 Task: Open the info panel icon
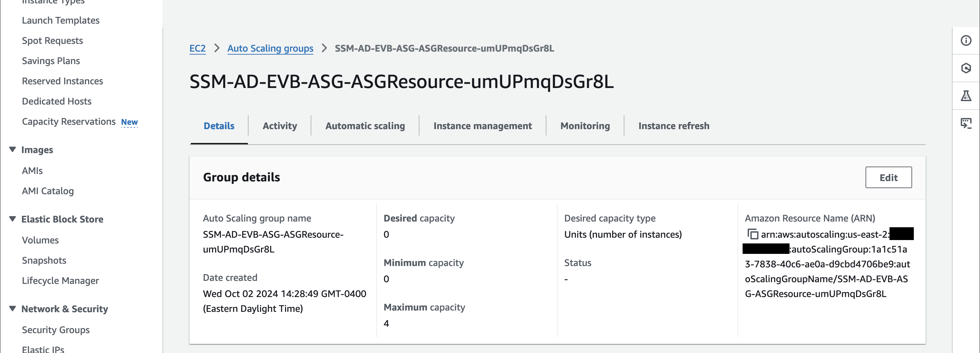965,41
